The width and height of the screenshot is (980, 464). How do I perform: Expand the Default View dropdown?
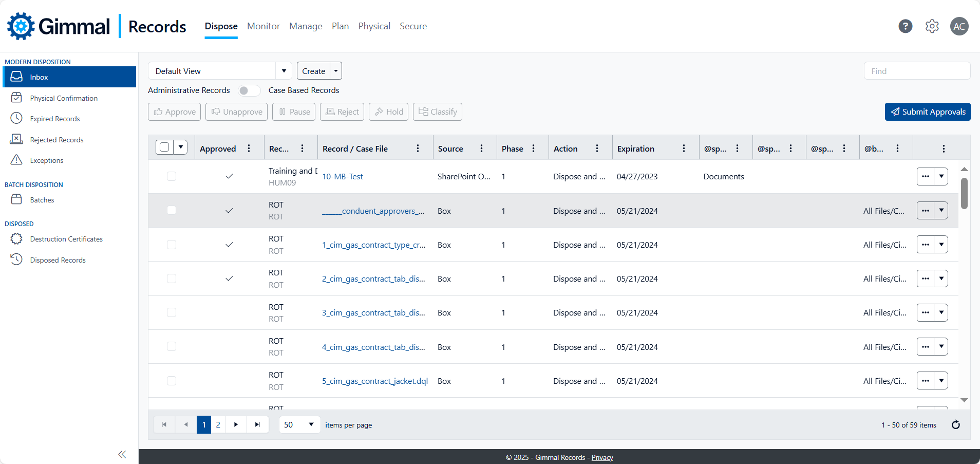[284, 71]
